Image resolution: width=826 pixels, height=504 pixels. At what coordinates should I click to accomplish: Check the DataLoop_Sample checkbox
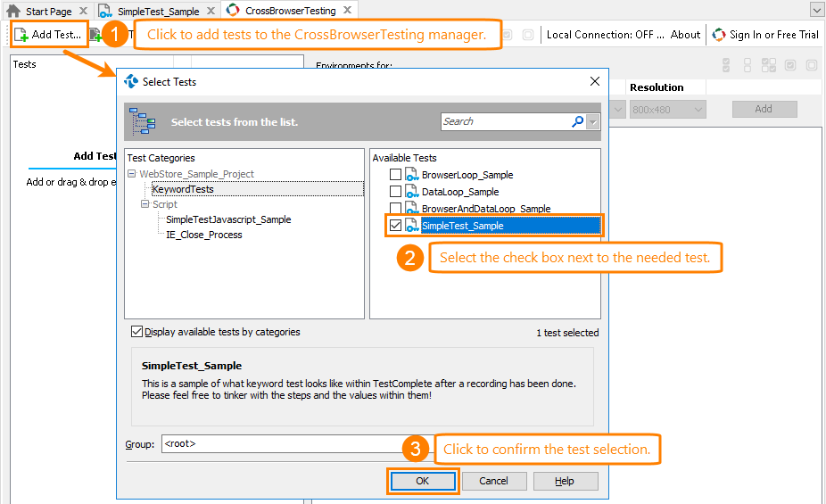[396, 191]
